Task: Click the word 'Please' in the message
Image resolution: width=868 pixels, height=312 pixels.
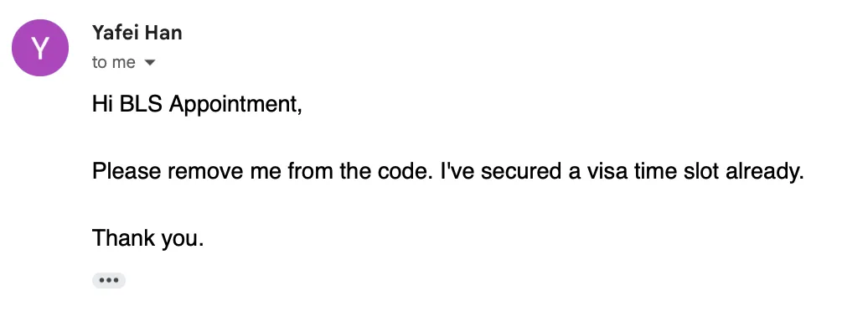Action: click(127, 171)
